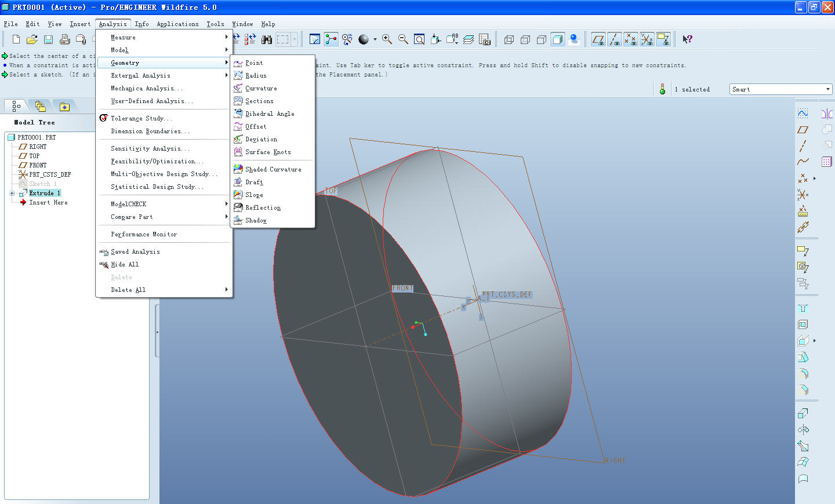
Task: Toggle coordinate systems display
Action: (647, 39)
